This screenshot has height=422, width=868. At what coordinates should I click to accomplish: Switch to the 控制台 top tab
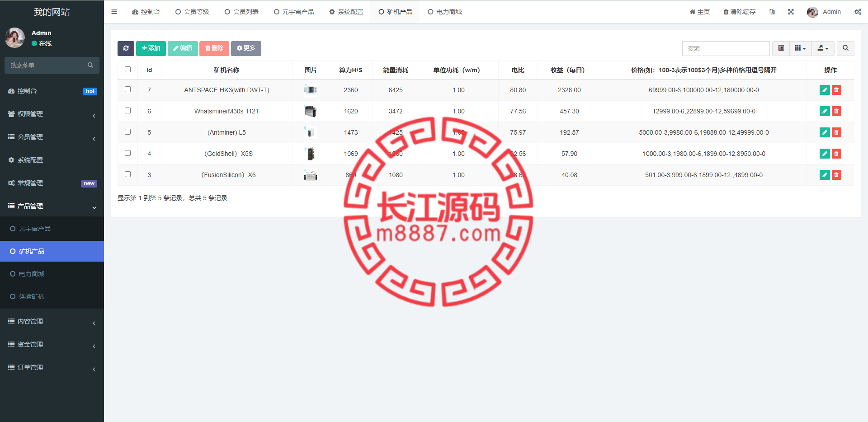(146, 12)
